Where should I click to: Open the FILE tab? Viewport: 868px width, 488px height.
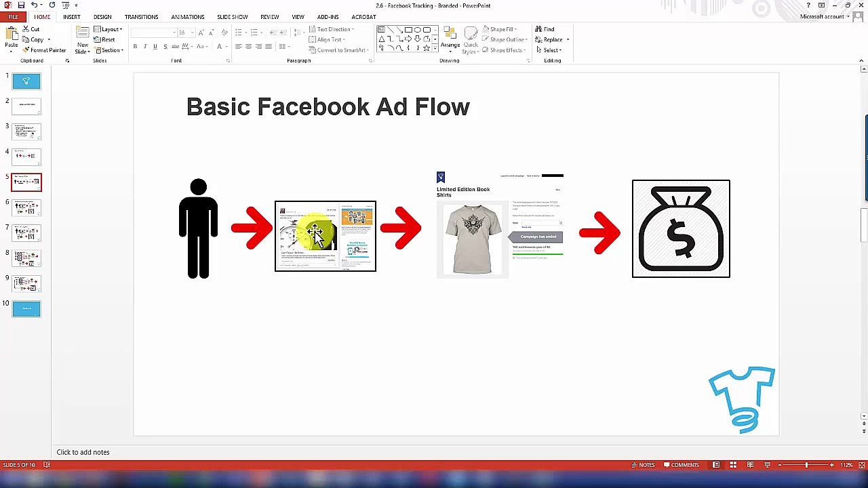point(13,17)
